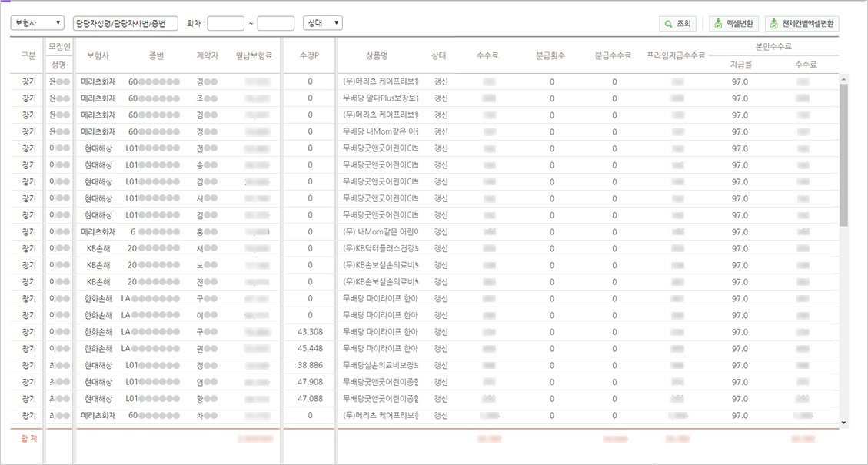The height and width of the screenshot is (465, 868).
Task: Select the 수정P value 47,908
Action: (x=310, y=382)
